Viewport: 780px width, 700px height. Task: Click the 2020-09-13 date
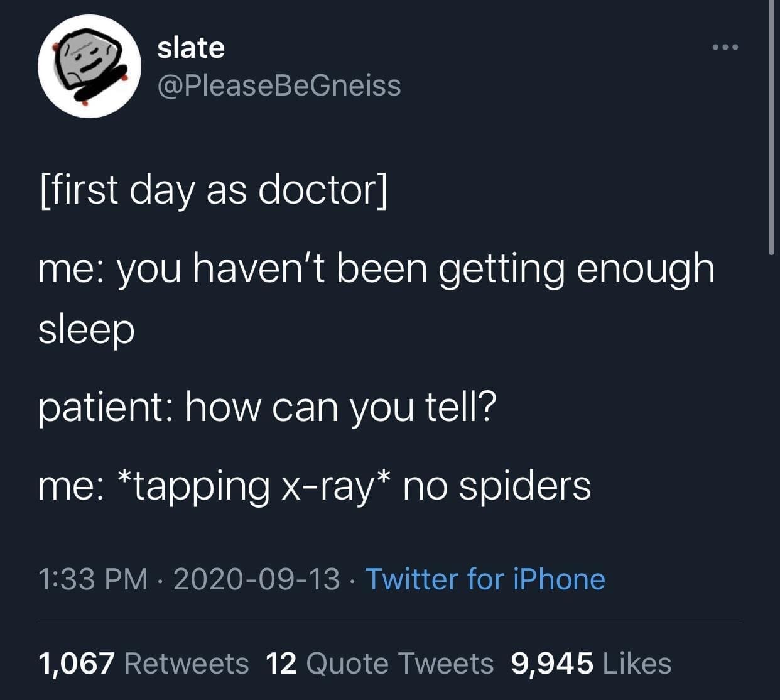(256, 579)
